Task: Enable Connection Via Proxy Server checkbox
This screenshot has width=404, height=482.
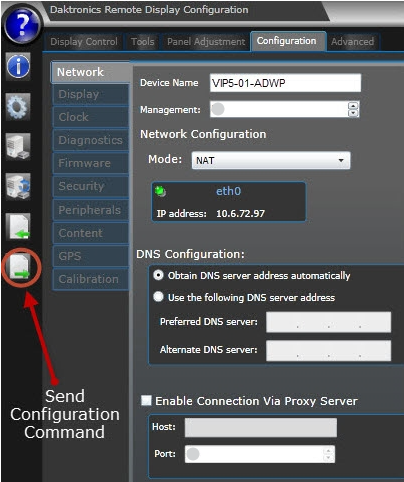Action: click(x=146, y=400)
